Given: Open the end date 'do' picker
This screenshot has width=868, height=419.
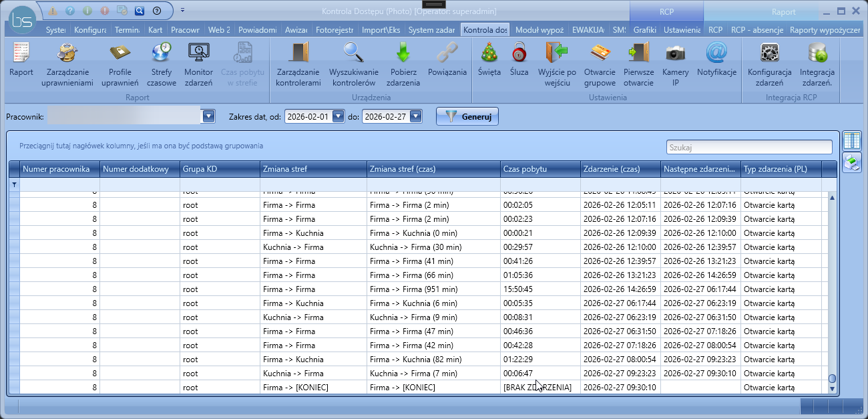Looking at the screenshot, I should [x=416, y=117].
